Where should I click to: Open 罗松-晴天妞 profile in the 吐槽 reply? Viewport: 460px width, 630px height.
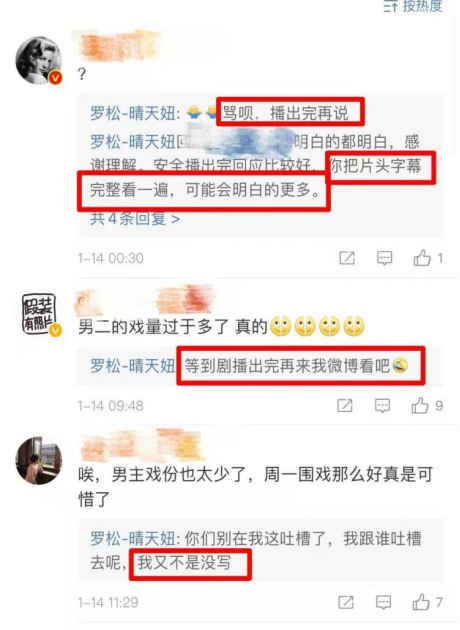(135, 538)
